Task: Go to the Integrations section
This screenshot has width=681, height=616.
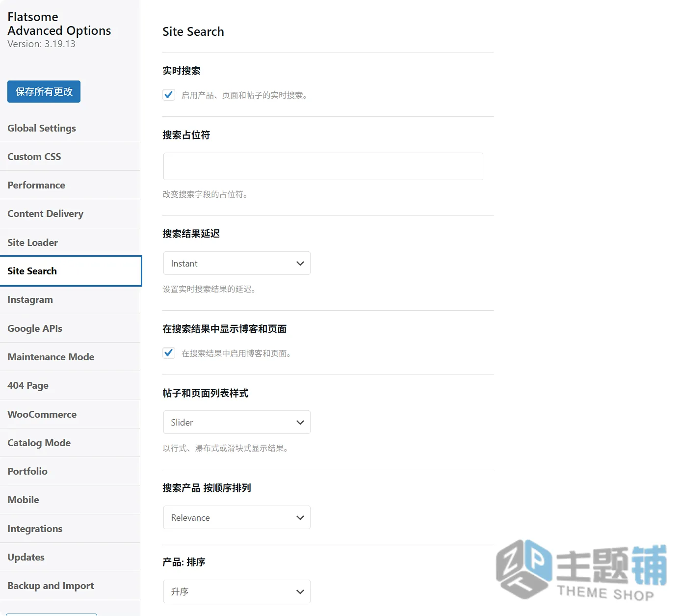Action: click(x=70, y=529)
